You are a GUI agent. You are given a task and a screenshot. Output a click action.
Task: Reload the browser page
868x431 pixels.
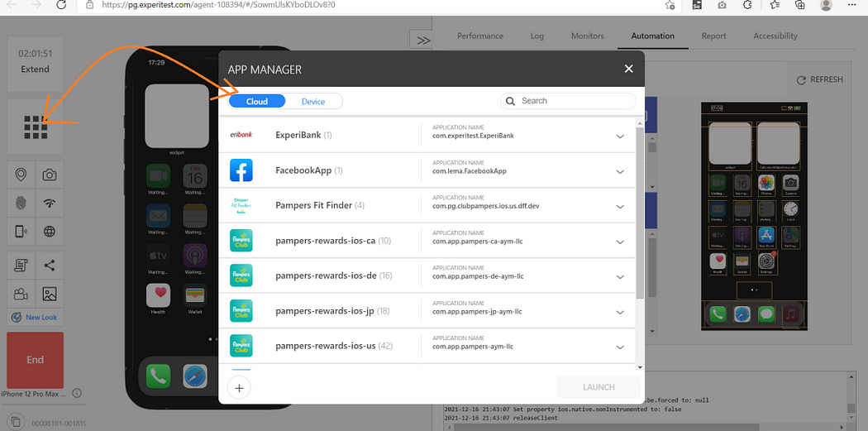(61, 5)
